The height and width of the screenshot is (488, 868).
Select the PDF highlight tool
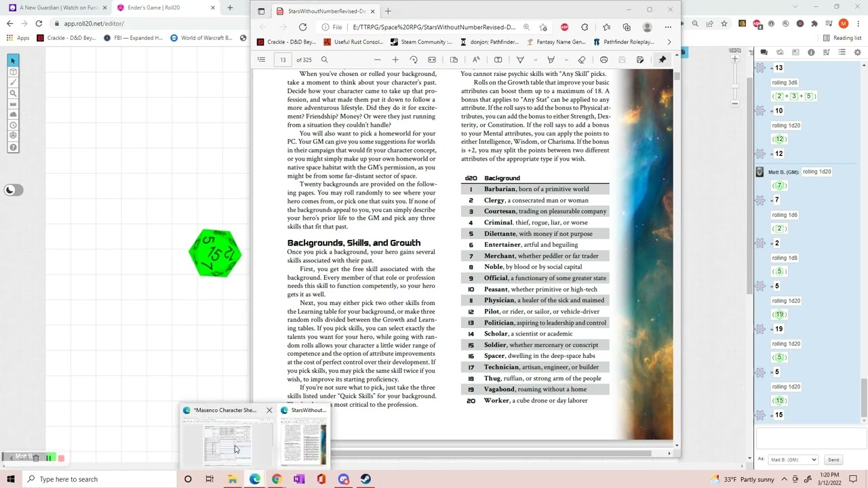(x=551, y=60)
